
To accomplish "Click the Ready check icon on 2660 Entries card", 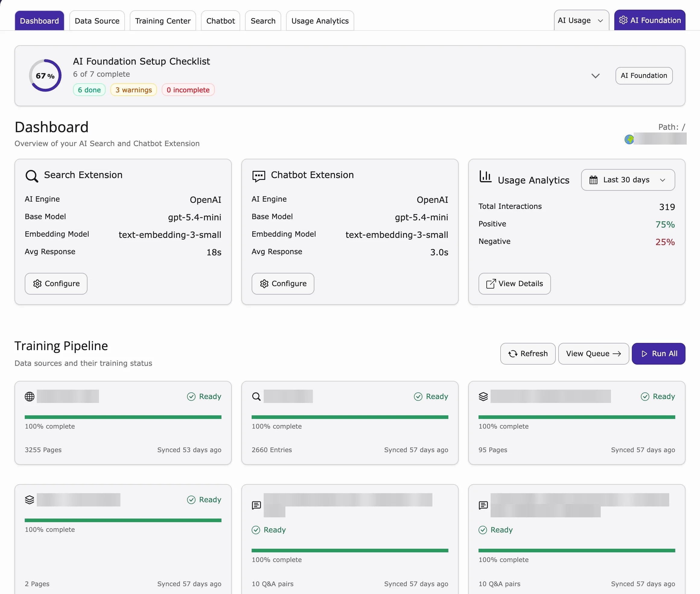I will pos(418,396).
